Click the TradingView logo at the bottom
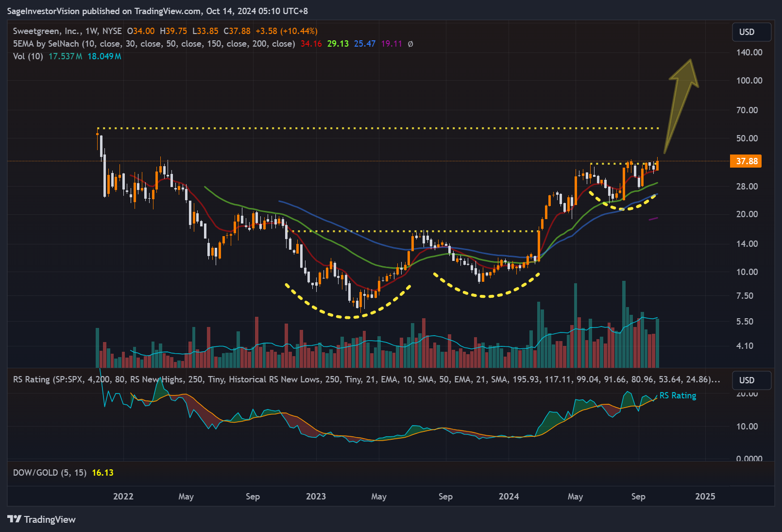782x532 pixels. click(x=42, y=519)
